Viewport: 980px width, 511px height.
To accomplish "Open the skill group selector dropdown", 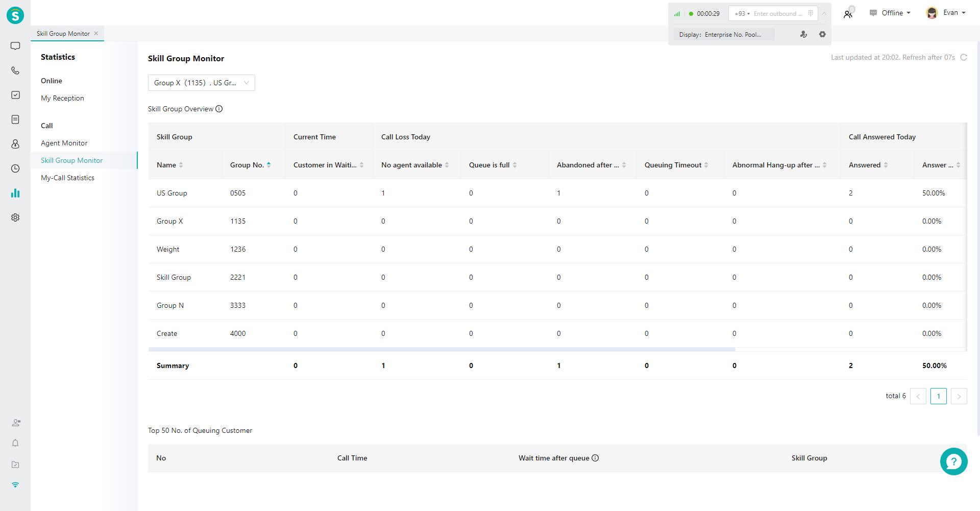I will [x=202, y=83].
